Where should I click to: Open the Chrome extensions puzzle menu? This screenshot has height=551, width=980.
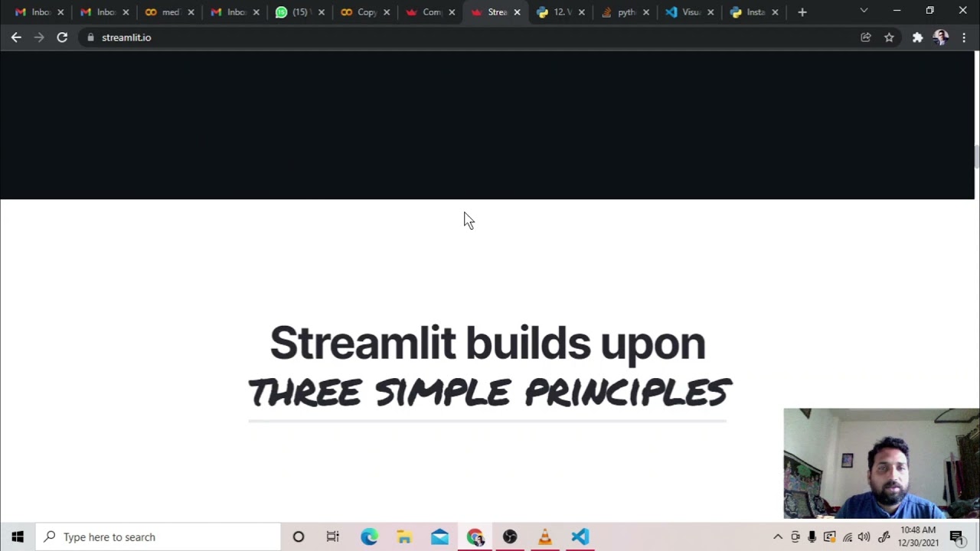coord(917,37)
